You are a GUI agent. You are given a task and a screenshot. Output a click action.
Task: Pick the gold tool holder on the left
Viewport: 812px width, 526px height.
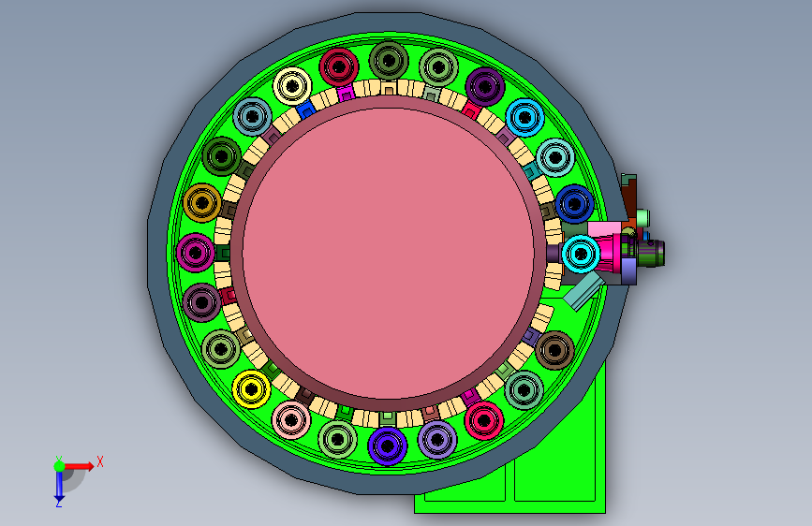pos(202,203)
